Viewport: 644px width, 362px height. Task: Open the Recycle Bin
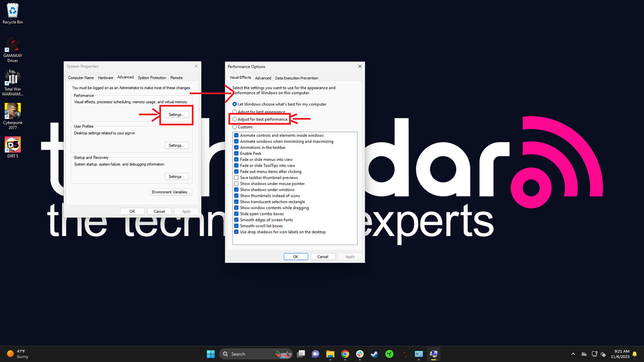[x=12, y=11]
